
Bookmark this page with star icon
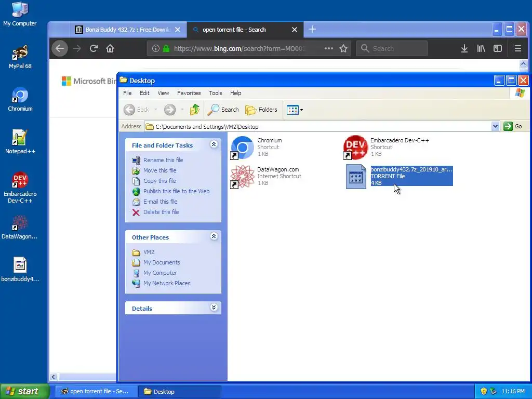tap(343, 48)
